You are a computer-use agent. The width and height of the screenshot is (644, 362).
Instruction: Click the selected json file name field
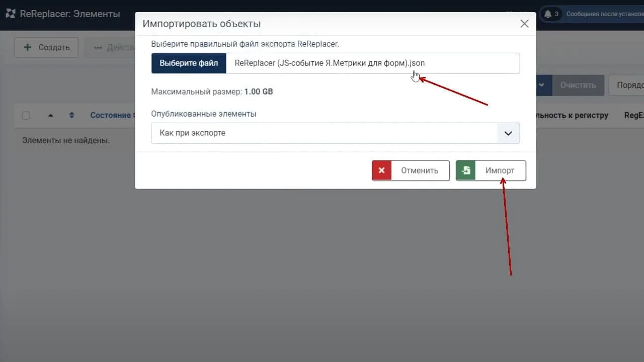pos(373,63)
